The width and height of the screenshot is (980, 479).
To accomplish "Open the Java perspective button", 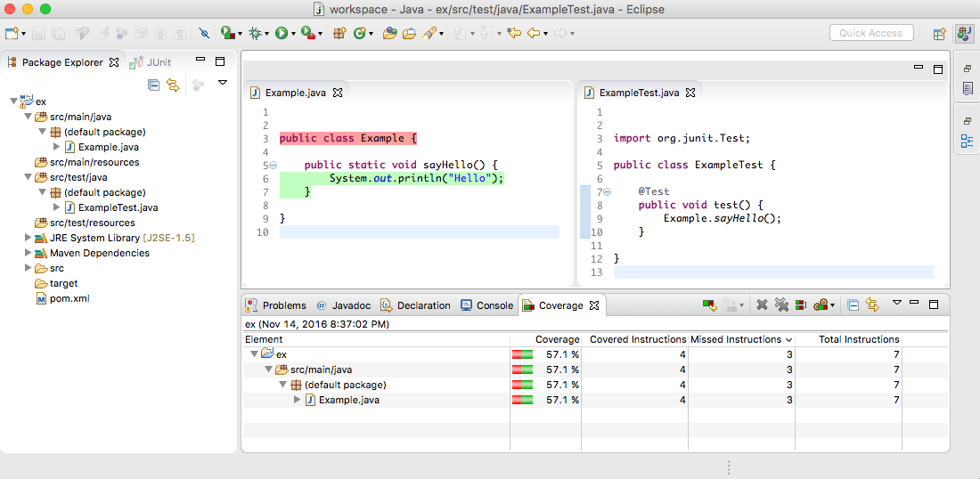I will 964,34.
